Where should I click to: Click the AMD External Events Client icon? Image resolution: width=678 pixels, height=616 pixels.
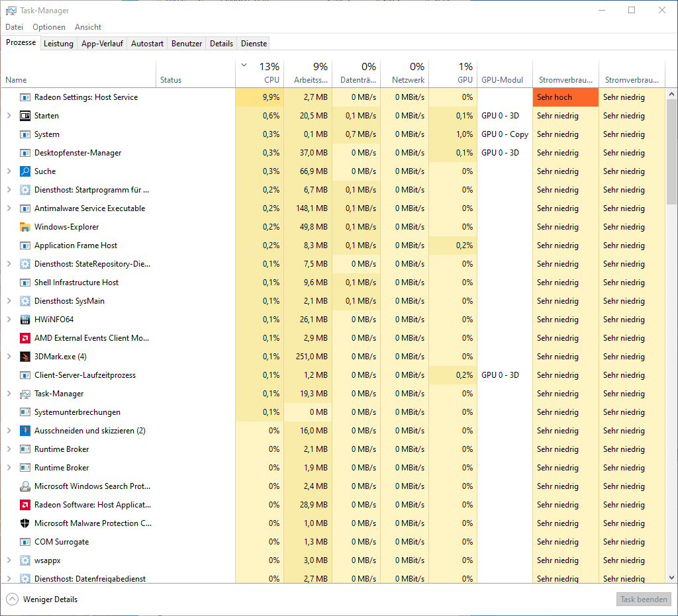point(25,338)
